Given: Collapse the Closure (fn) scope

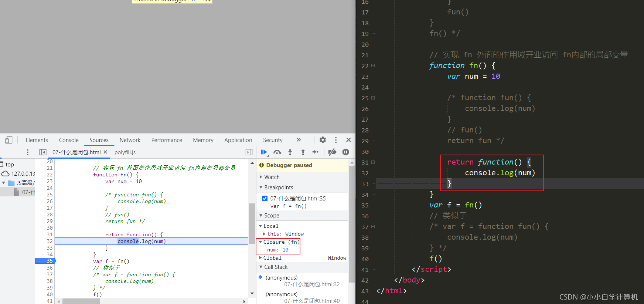Looking at the screenshot, I should tap(260, 242).
